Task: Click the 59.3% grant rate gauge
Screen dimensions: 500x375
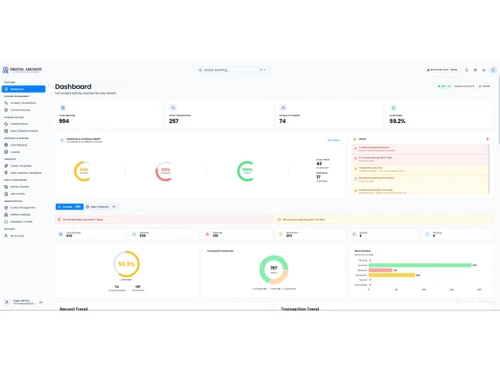Action: pyautogui.click(x=126, y=264)
